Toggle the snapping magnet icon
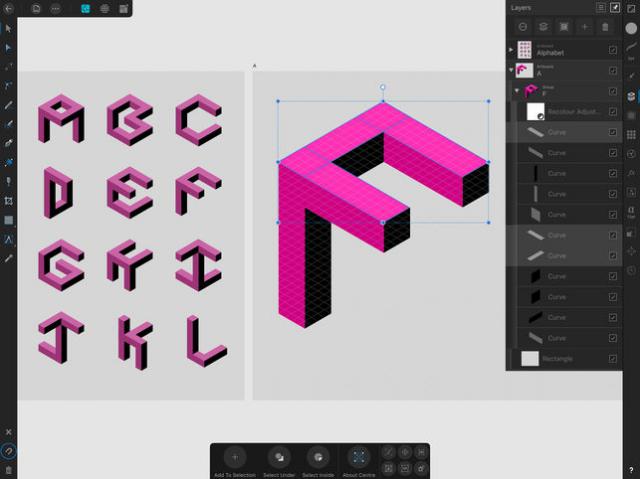640x479 pixels. [9, 451]
